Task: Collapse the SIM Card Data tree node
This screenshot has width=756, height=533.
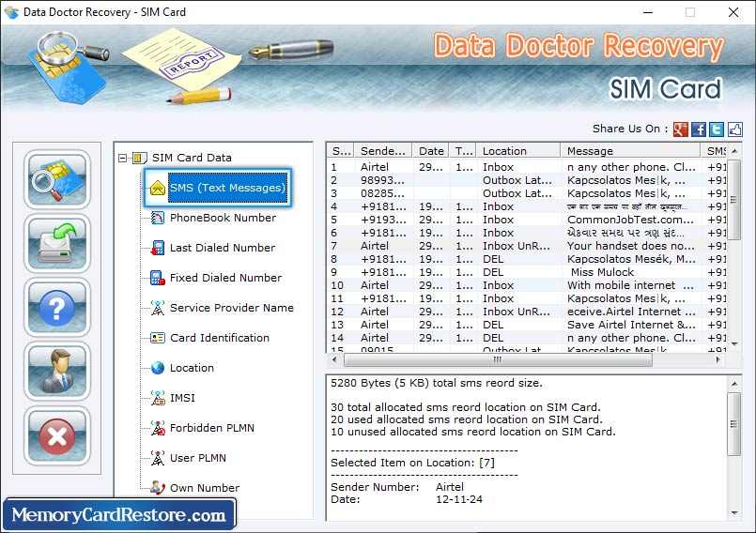Action: click(x=123, y=158)
